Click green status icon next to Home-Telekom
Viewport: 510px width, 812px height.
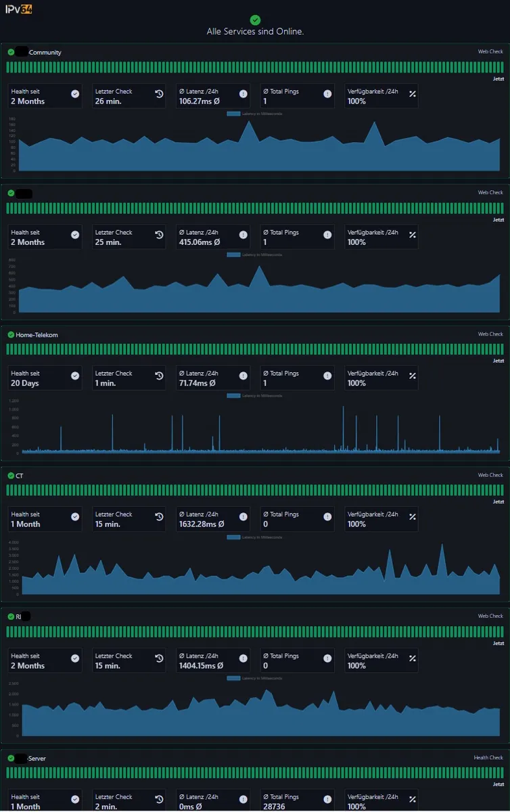11,334
